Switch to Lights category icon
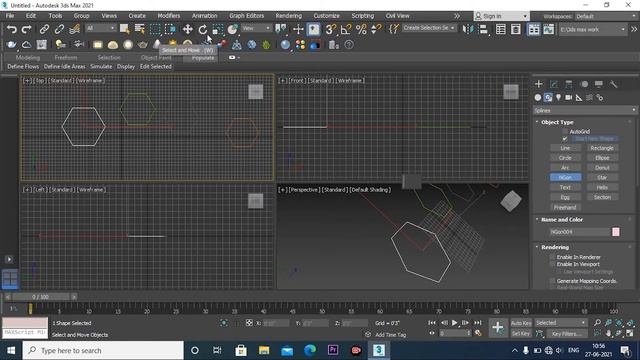This screenshot has height=360, width=640. (x=558, y=97)
